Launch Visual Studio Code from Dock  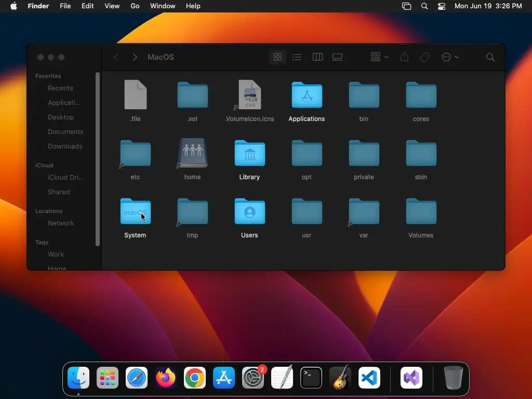point(369,378)
